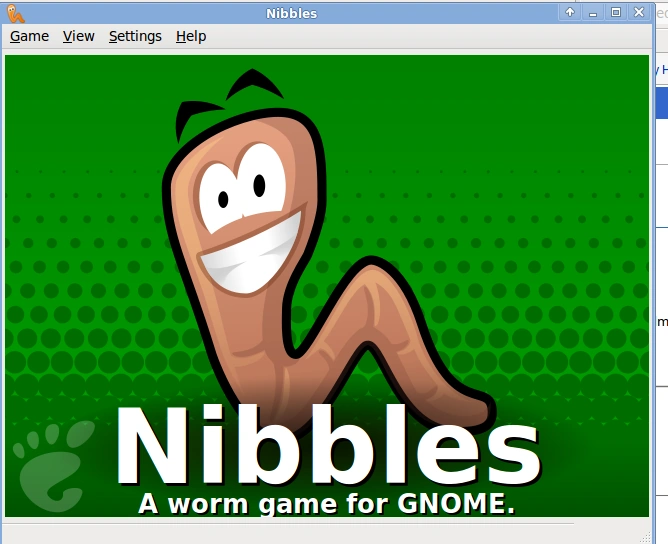
Task: Open the Game menu
Action: 29,36
